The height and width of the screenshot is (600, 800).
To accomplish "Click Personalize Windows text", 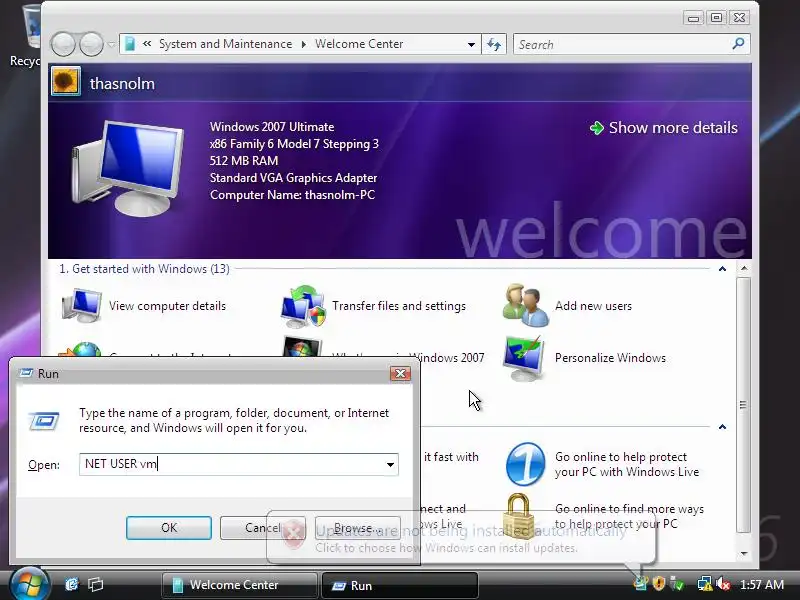I will [x=610, y=358].
